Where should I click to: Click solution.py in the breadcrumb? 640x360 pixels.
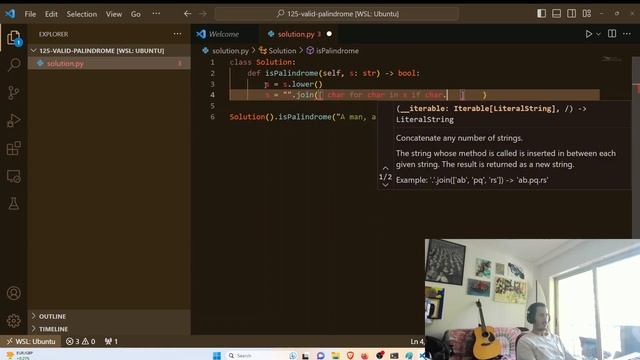pos(230,51)
